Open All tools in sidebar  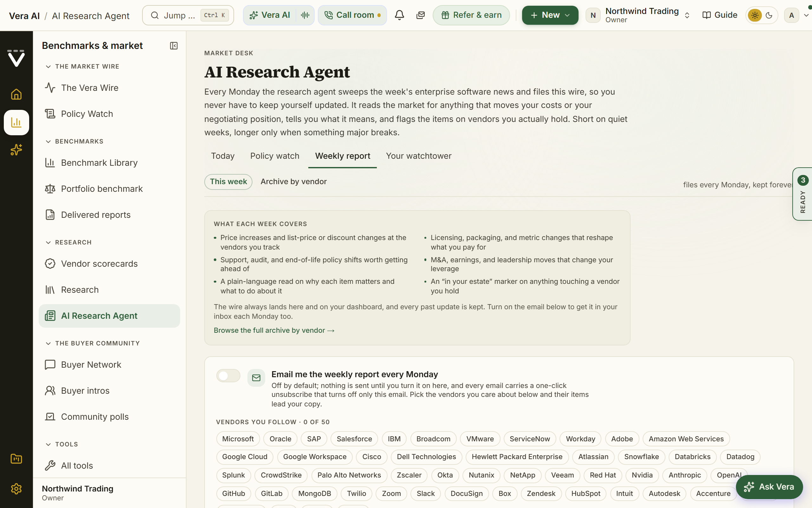pos(109,466)
